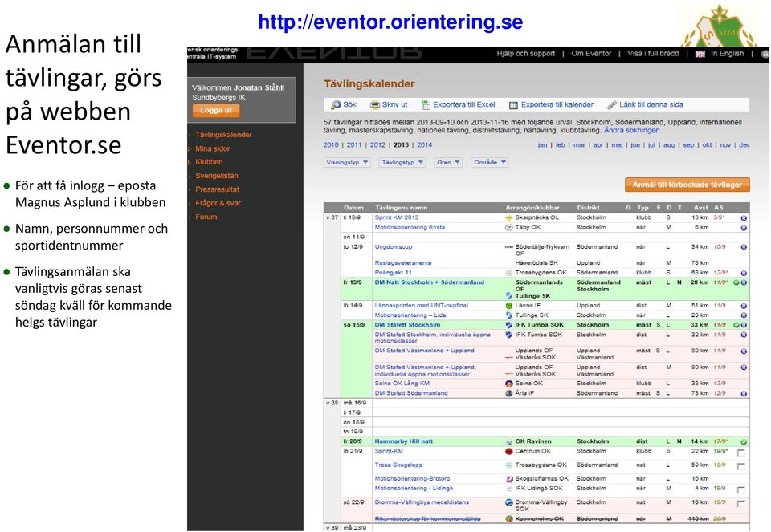The height and width of the screenshot is (532, 771).
Task: Open Tävlingskalender in the sidebar menu
Action: pos(223,135)
